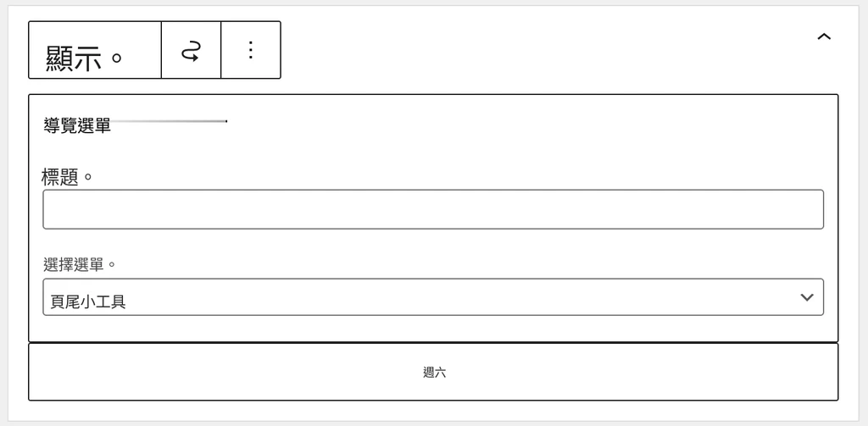Click the bottom panel containing 週六
This screenshot has width=868, height=426.
(x=433, y=372)
